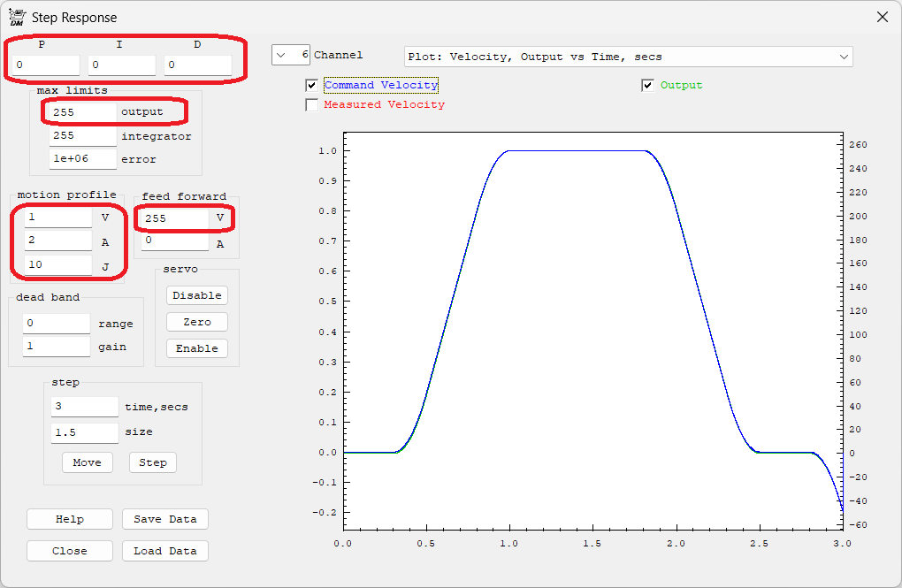
Task: Toggle the Command Velocity checkbox
Action: point(311,86)
